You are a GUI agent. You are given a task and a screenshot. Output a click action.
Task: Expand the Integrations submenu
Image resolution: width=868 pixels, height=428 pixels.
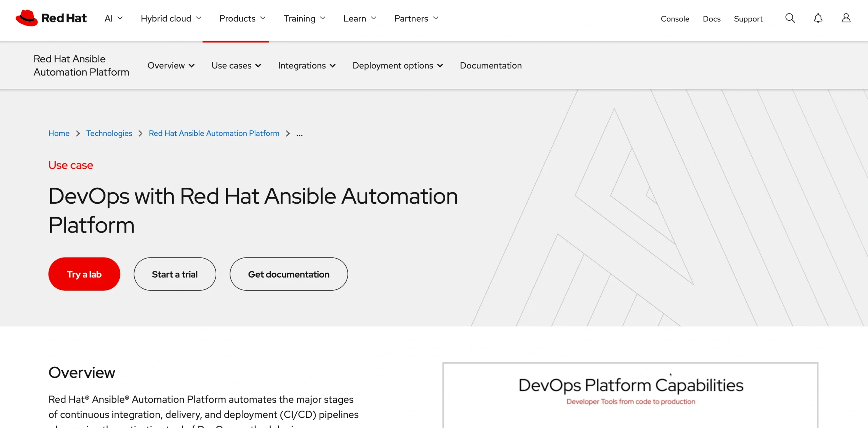307,65
